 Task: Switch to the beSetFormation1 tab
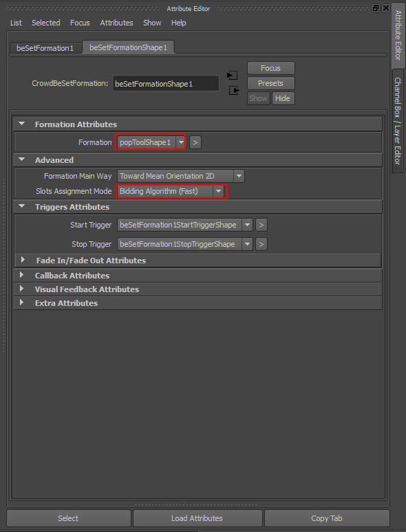pyautogui.click(x=45, y=48)
